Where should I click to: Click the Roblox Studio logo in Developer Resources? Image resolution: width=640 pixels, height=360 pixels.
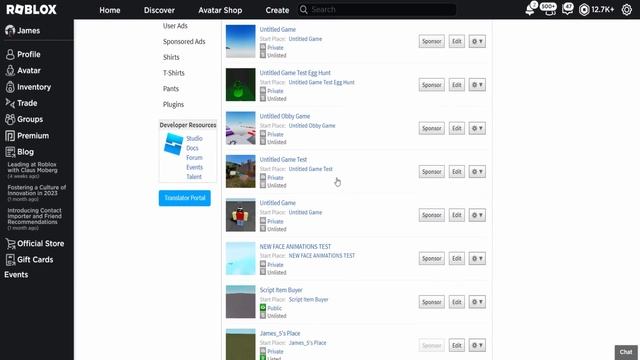pos(173,144)
